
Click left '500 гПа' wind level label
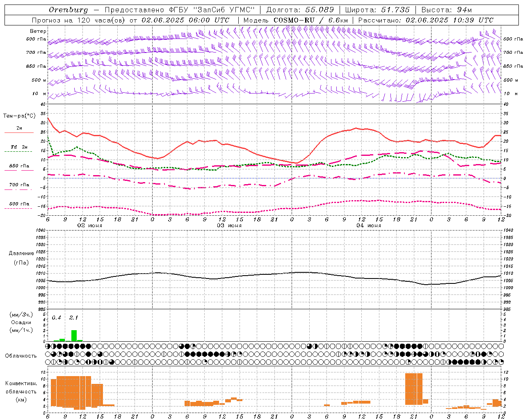click(x=36, y=39)
